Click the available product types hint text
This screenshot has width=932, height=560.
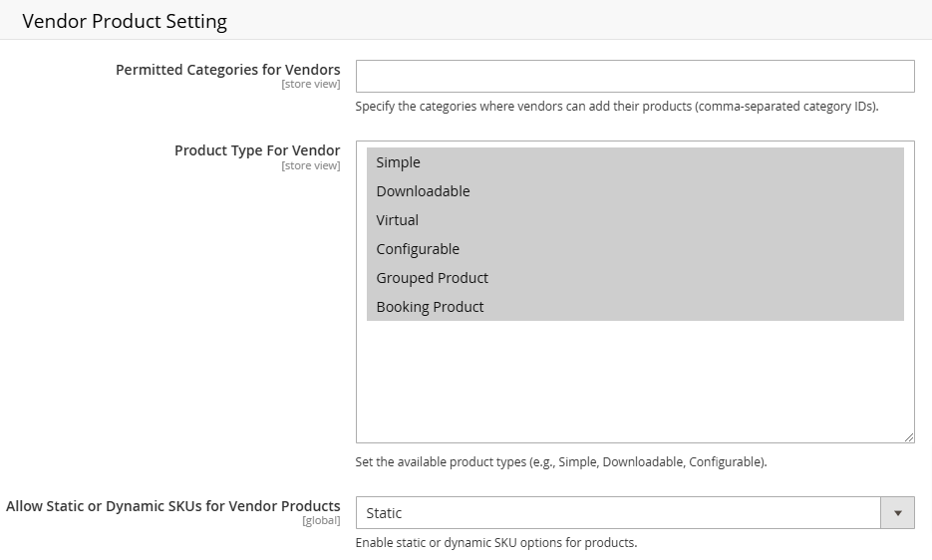tap(561, 462)
